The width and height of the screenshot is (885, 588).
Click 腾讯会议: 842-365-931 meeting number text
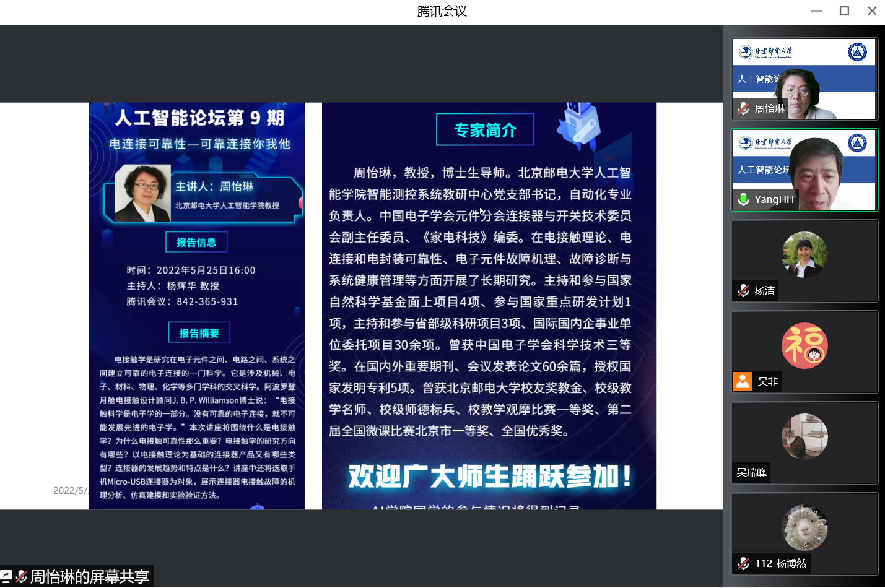tap(182, 301)
